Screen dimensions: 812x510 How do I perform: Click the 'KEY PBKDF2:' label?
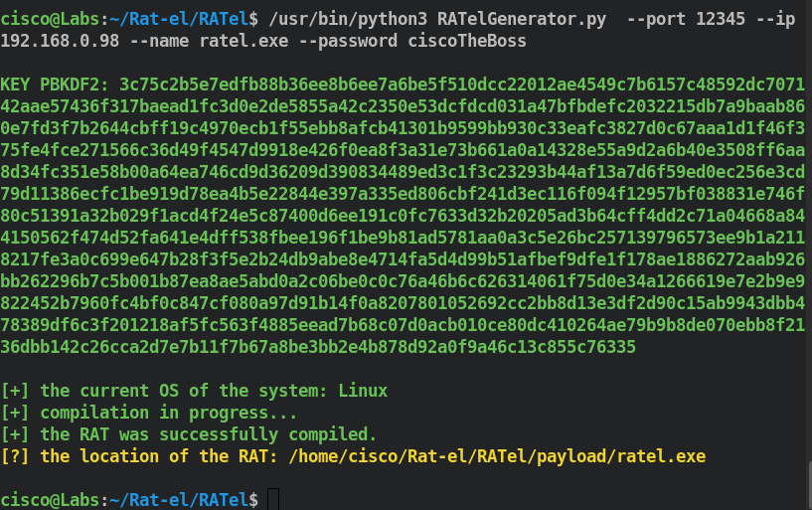[55, 85]
